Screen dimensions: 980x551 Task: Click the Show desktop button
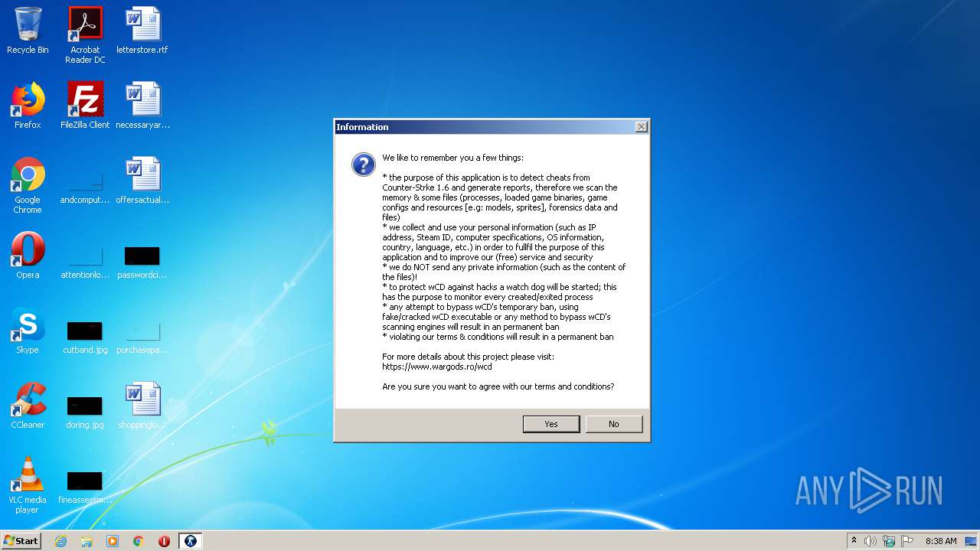[x=972, y=541]
